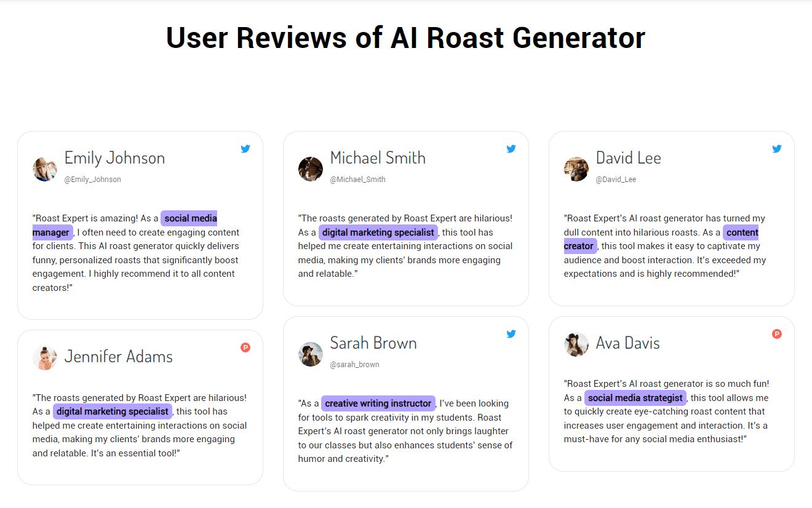Select the 'creative writing instructor' highlighted tag

(x=378, y=403)
